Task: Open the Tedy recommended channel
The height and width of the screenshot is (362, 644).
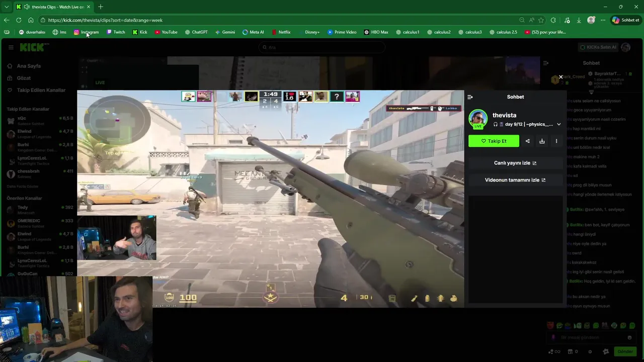Action: click(x=39, y=210)
